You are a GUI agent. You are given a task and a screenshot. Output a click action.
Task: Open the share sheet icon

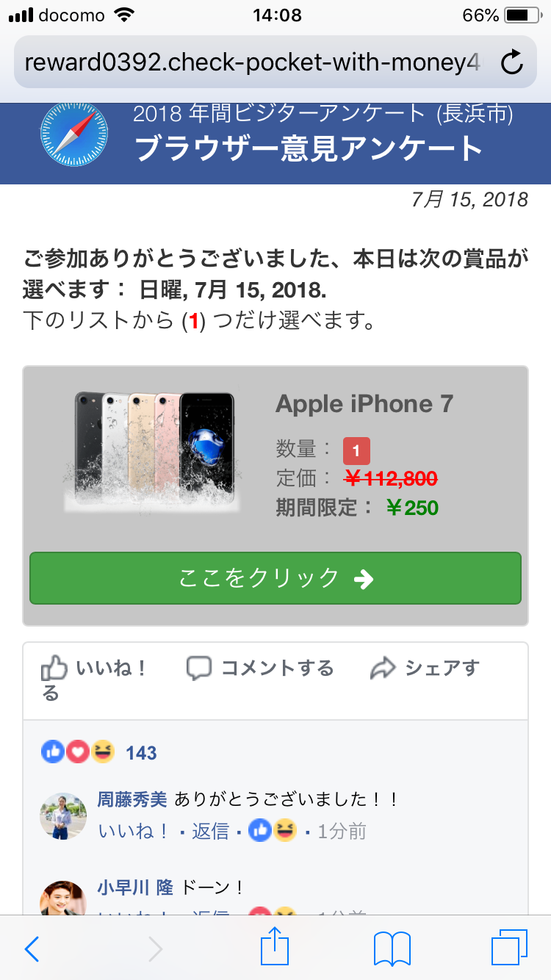pos(275,946)
